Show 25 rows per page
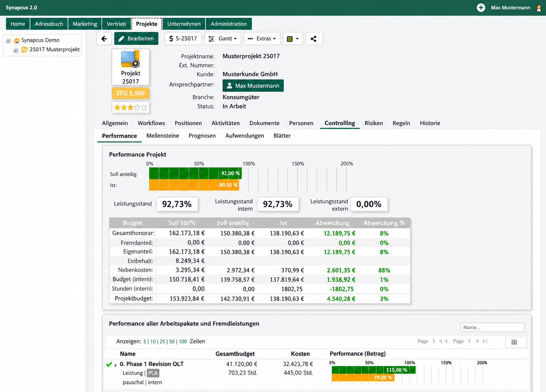This screenshot has height=392, width=546. pos(162,341)
